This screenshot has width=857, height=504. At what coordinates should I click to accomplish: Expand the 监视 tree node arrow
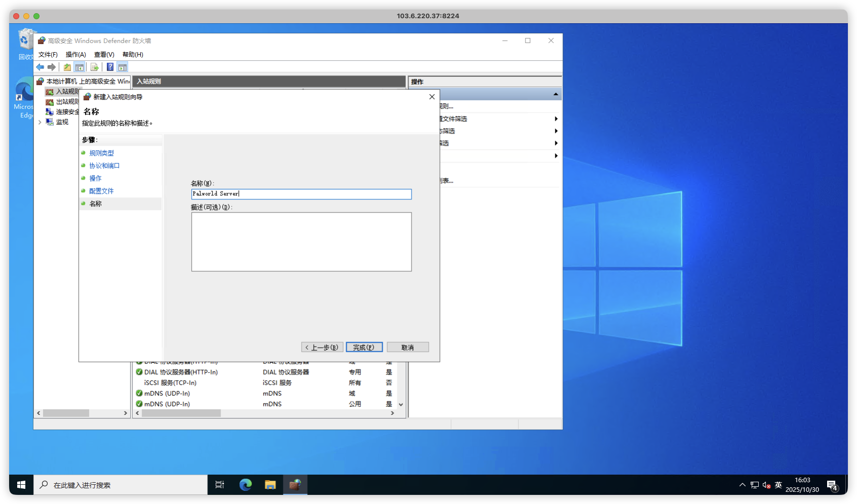pos(39,122)
